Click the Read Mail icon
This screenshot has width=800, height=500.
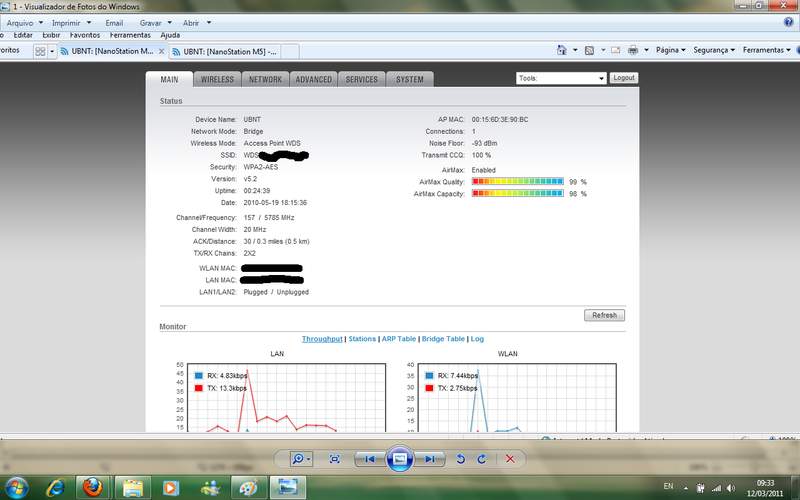[x=615, y=50]
